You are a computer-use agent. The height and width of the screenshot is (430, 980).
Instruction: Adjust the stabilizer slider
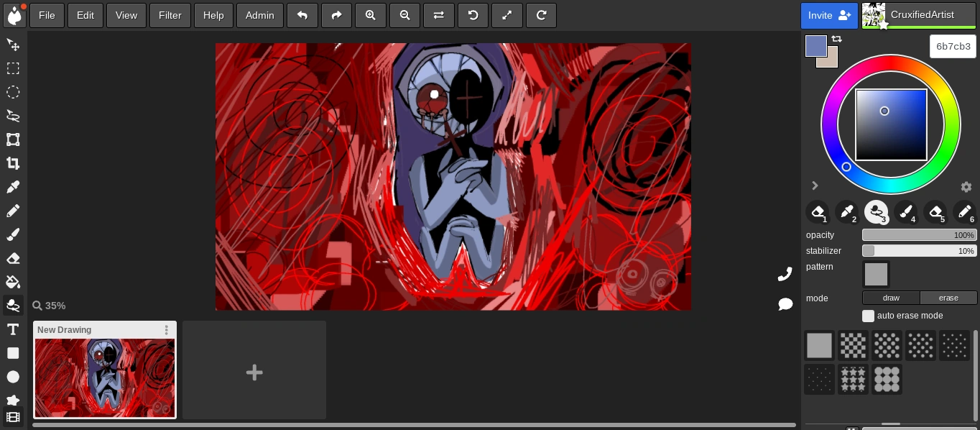pos(920,251)
